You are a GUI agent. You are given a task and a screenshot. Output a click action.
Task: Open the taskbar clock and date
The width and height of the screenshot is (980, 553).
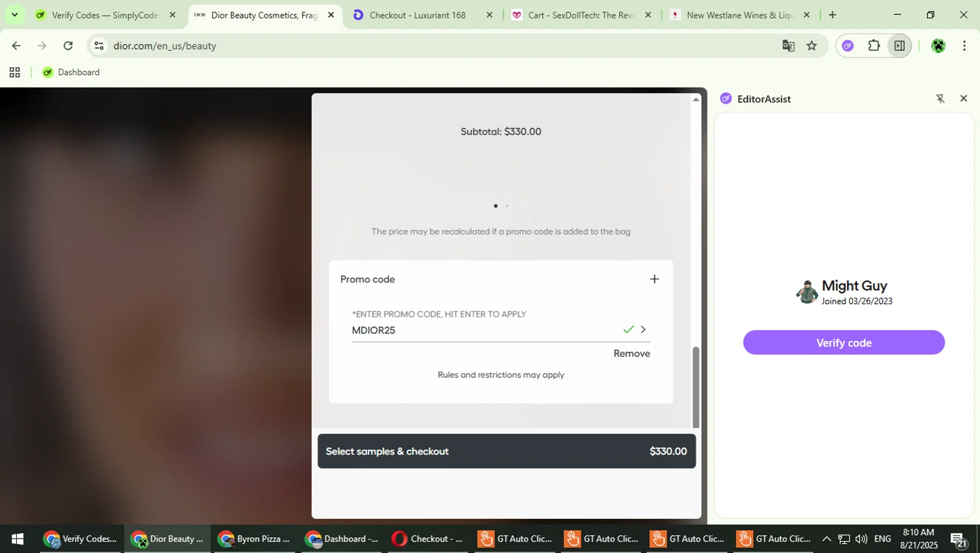pyautogui.click(x=919, y=539)
